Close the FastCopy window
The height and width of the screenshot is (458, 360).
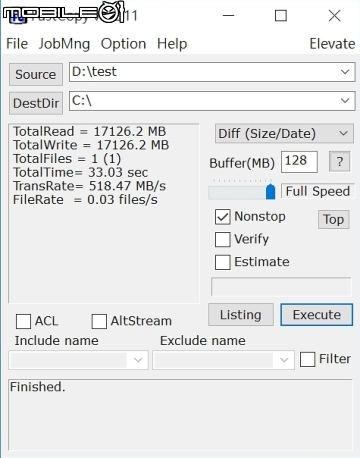(334, 15)
